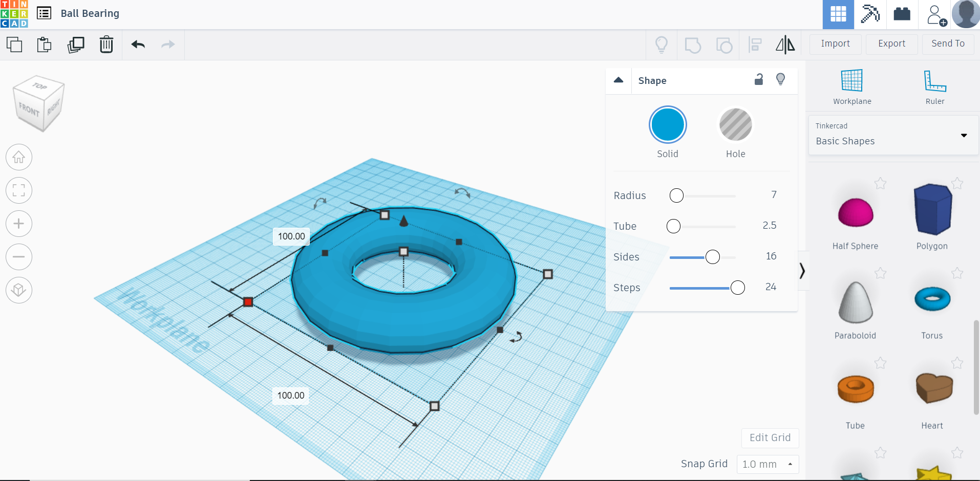
Task: Zoom in on the workplane
Action: coord(19,224)
